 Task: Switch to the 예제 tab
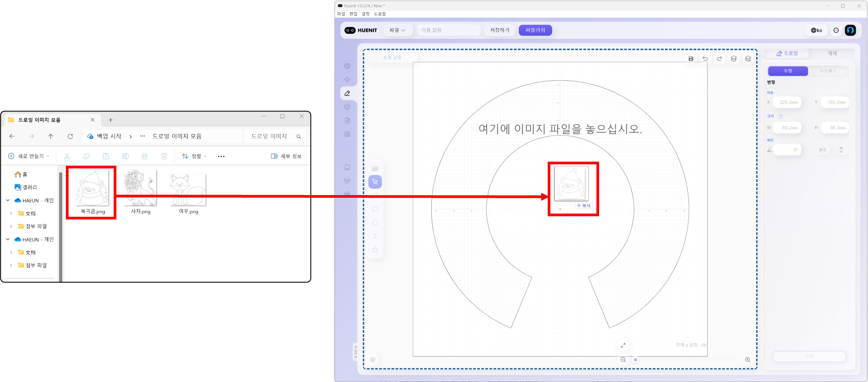click(832, 53)
